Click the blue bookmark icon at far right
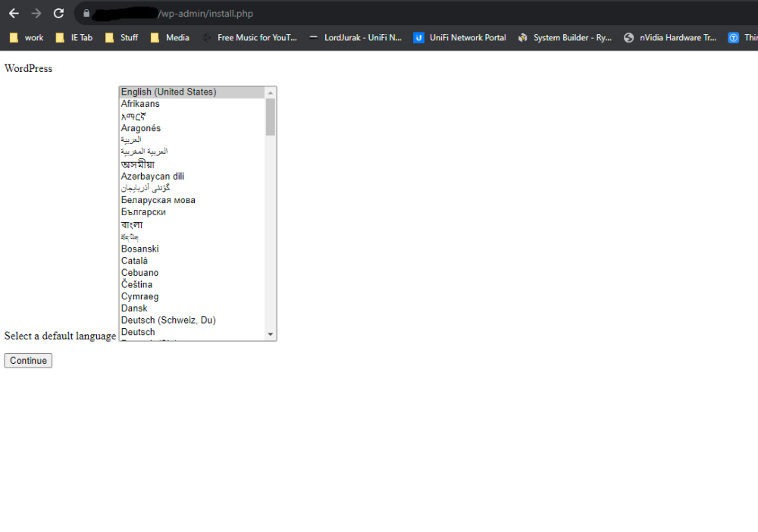758x532 pixels. pyautogui.click(x=733, y=38)
